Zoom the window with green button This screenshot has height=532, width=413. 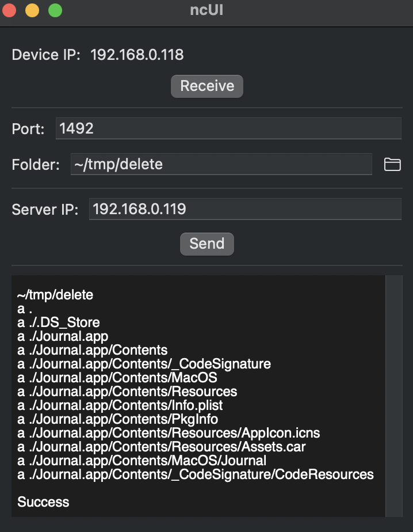tap(55, 10)
